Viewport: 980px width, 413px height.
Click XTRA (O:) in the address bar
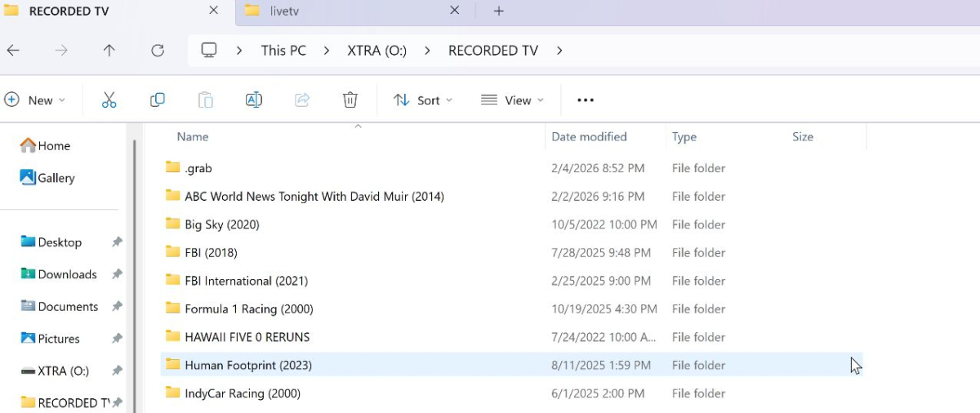[x=377, y=51]
